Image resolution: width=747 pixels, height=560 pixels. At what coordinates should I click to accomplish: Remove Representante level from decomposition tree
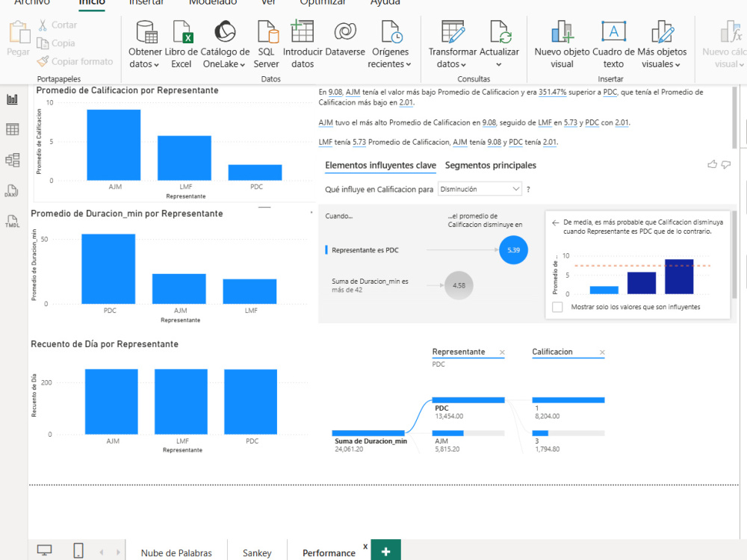(x=502, y=352)
